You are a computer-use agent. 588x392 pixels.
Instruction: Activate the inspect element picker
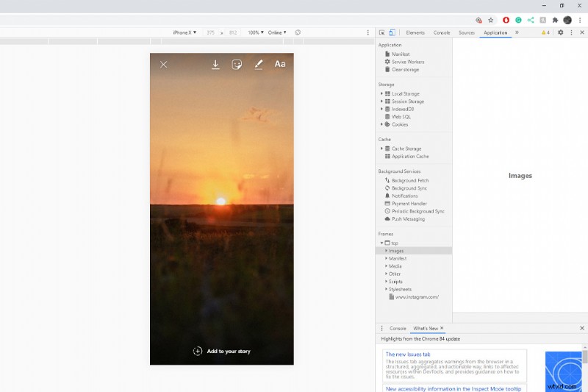[381, 32]
